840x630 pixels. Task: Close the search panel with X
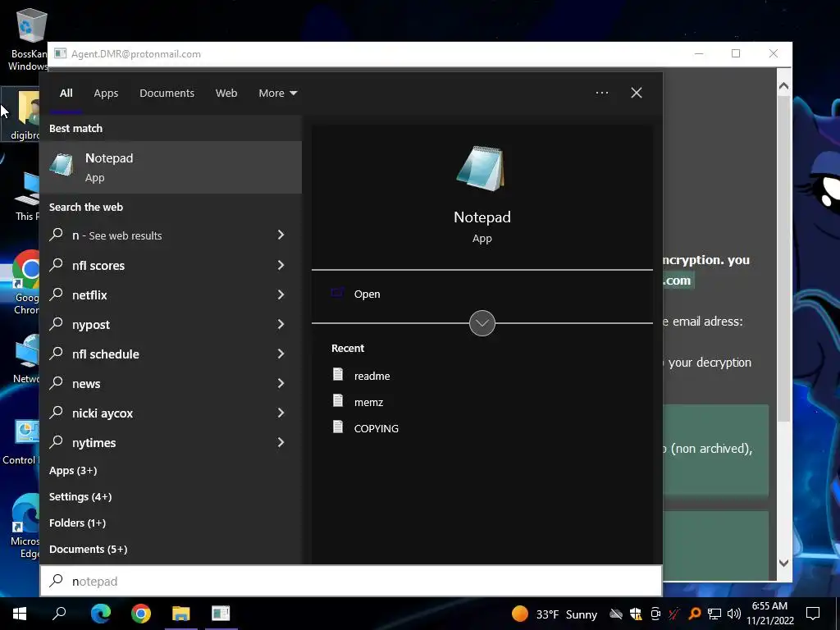point(637,93)
